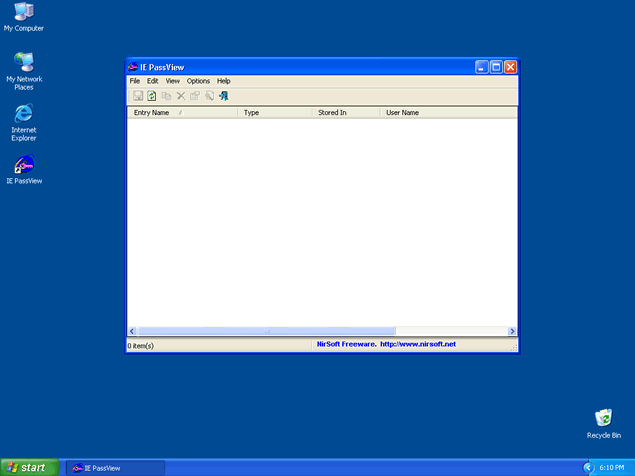Viewport: 635px width, 476px height.
Task: Click the Exit toolbar icon
Action: pos(224,96)
